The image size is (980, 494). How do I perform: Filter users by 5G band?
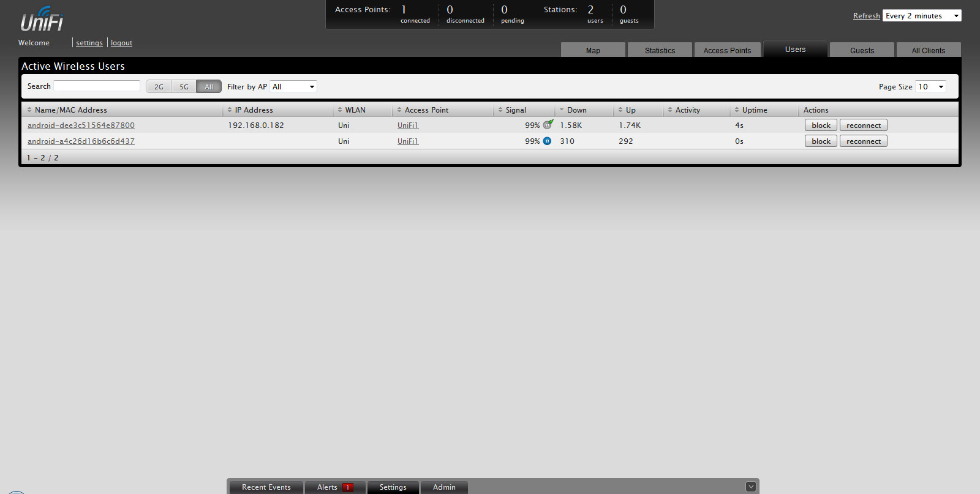pos(184,86)
